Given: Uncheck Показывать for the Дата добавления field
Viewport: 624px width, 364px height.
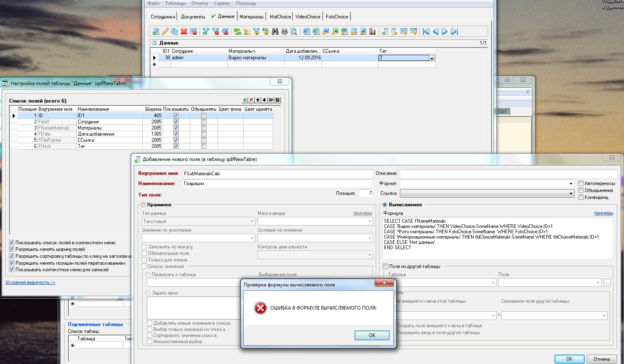Looking at the screenshot, I should (x=176, y=134).
